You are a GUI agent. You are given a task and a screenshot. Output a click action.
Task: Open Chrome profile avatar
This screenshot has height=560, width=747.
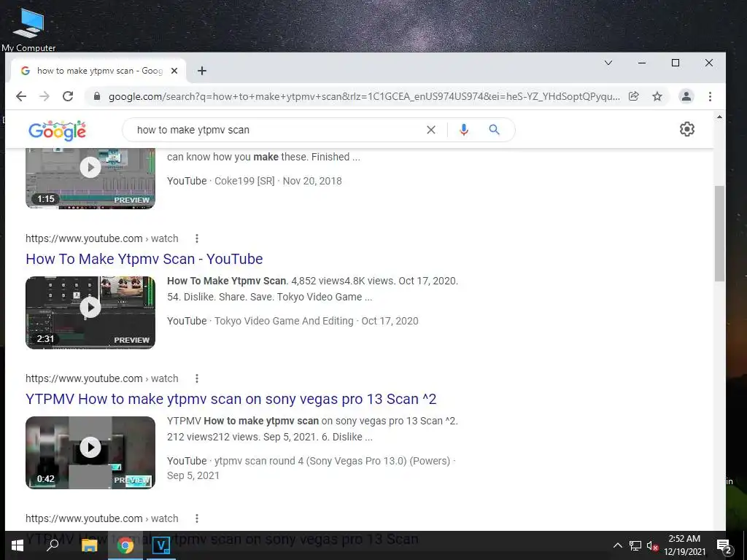[686, 97]
